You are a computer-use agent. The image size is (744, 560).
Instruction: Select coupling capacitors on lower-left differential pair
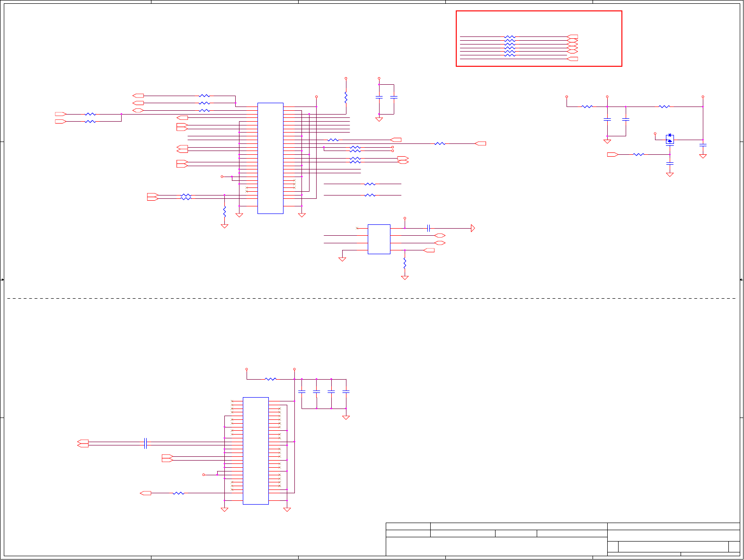coord(145,444)
